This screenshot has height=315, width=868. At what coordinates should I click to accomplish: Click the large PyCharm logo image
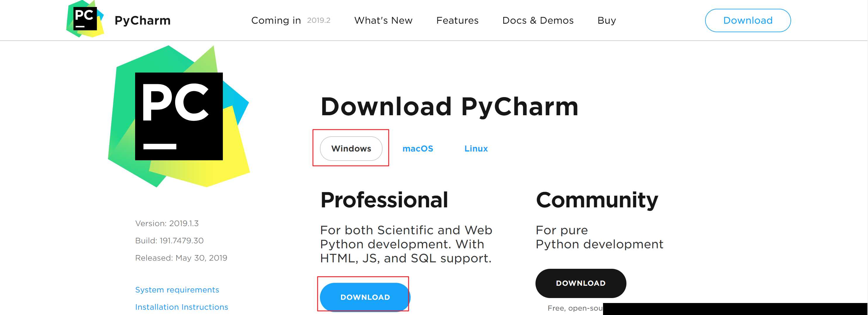coord(179,116)
